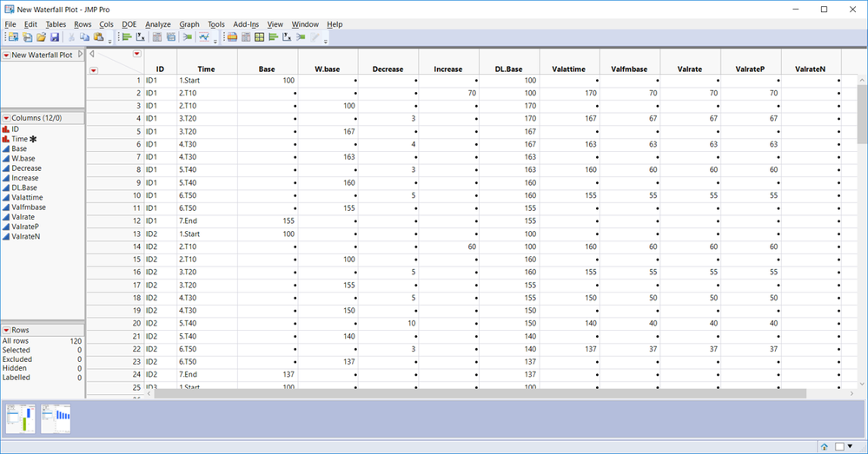Select DL.Base in the Columns list

pos(24,188)
